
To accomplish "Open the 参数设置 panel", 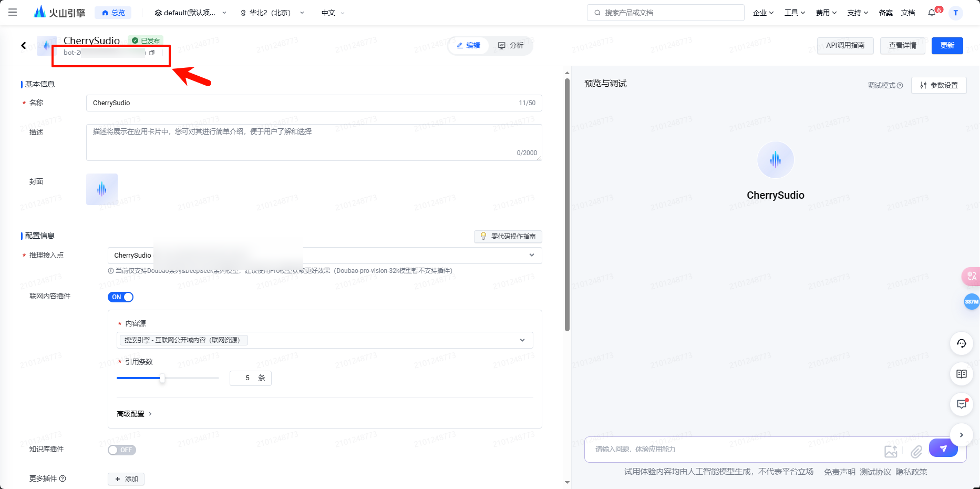I will (x=939, y=85).
